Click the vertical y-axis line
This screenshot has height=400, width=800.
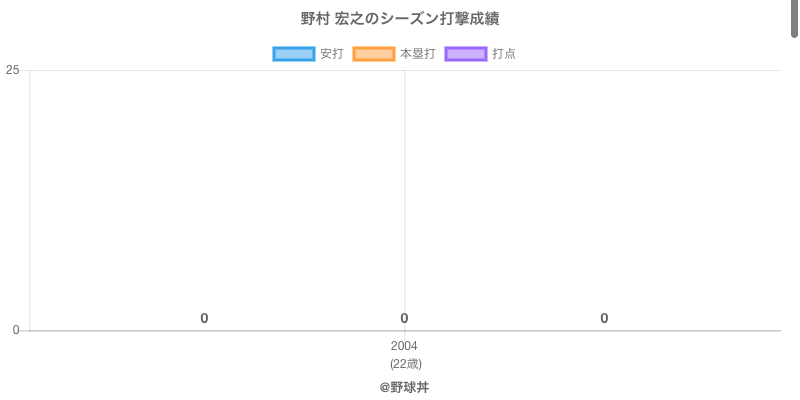30,200
